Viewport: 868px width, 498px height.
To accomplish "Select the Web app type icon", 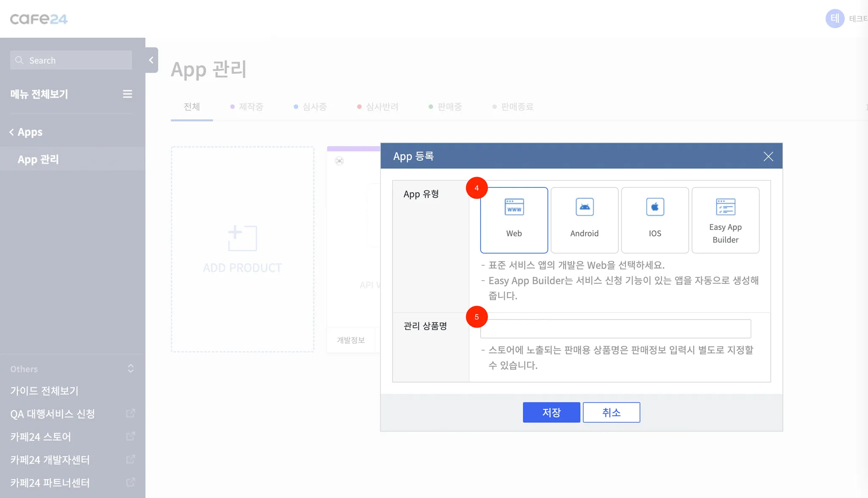I will (x=514, y=207).
